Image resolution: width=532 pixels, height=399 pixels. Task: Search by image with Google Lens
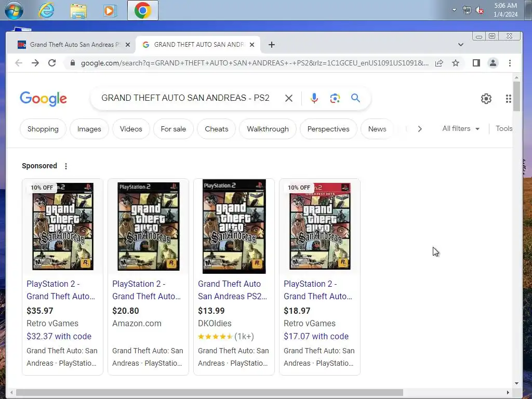coord(335,98)
